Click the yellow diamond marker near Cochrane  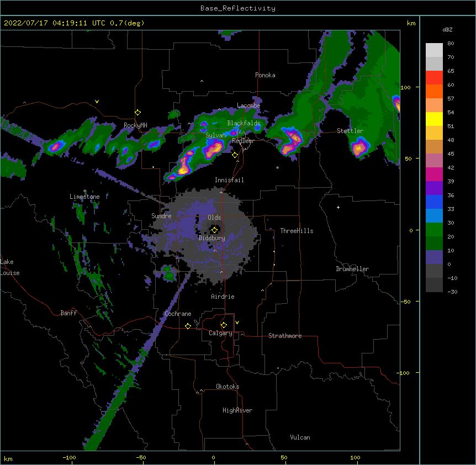188,326
